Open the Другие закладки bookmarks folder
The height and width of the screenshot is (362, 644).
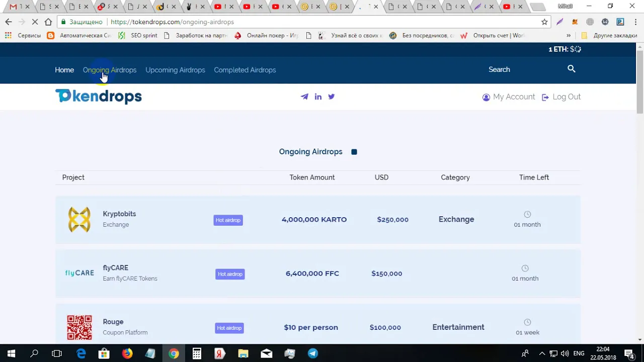pos(609,35)
